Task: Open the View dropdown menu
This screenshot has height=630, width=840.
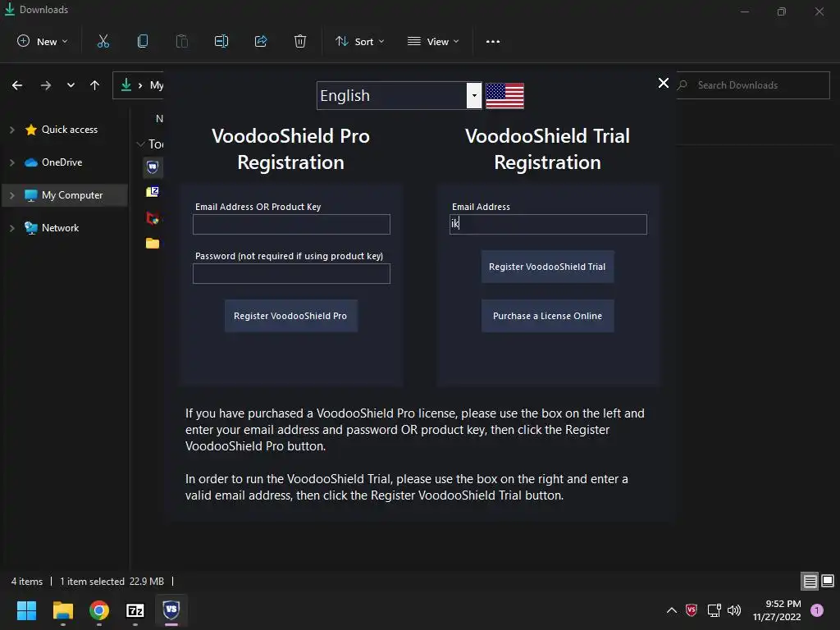Action: point(433,41)
